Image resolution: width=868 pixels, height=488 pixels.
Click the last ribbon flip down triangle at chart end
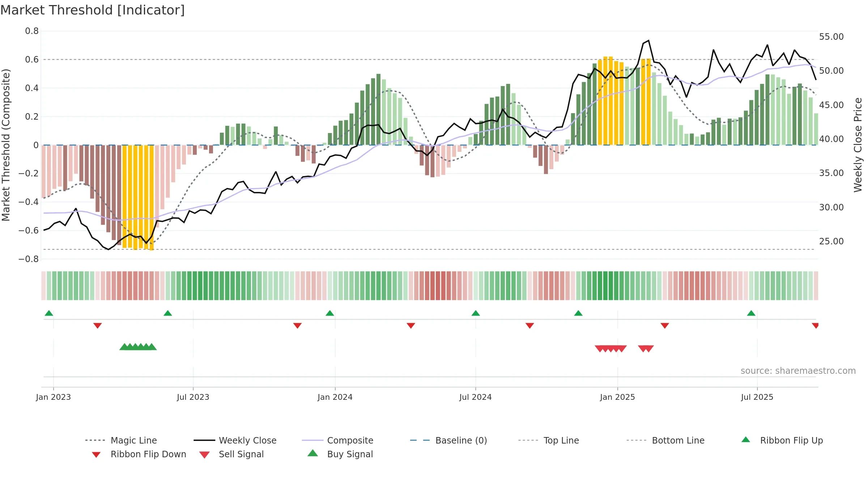point(815,326)
